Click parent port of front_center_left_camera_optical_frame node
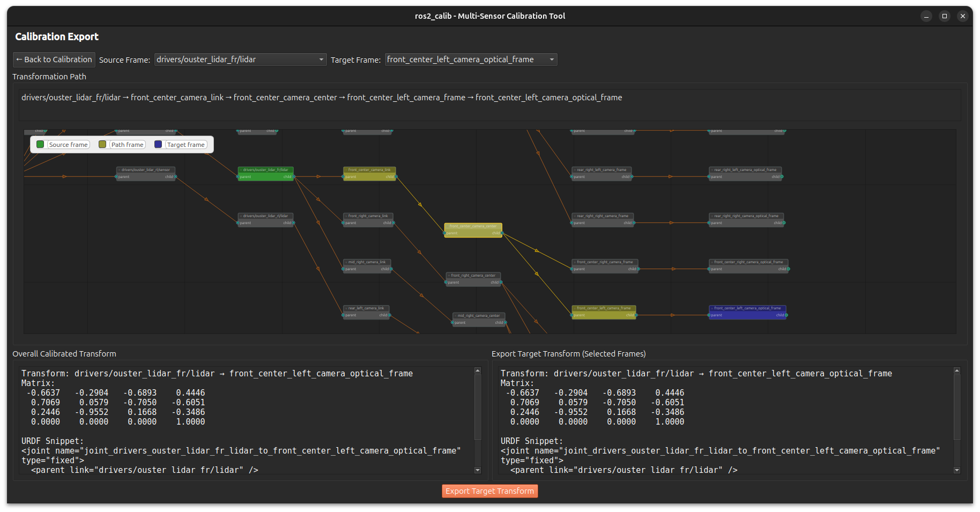 (x=710, y=315)
